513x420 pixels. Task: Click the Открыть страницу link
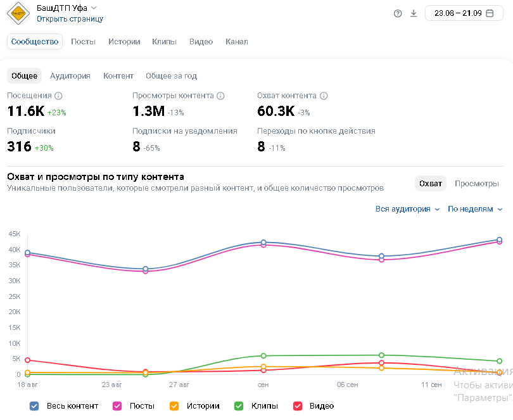tap(70, 19)
